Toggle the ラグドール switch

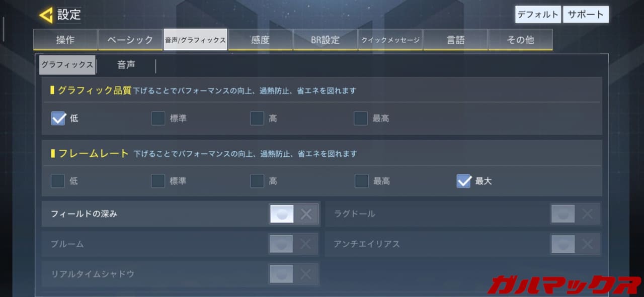coord(575,214)
